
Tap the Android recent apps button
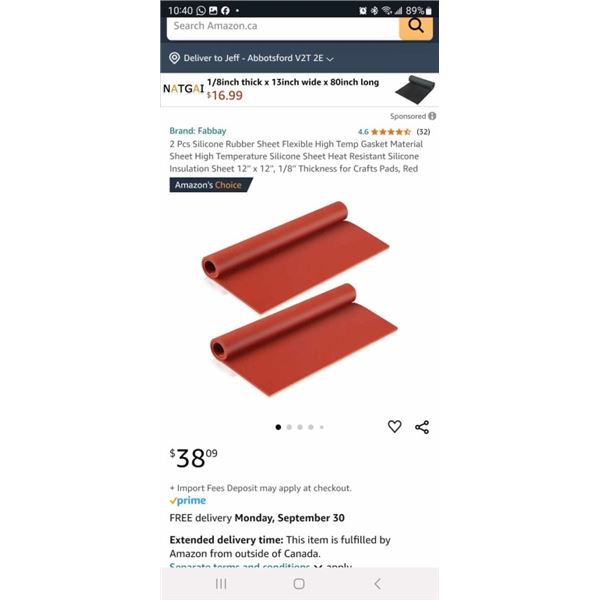(221, 584)
